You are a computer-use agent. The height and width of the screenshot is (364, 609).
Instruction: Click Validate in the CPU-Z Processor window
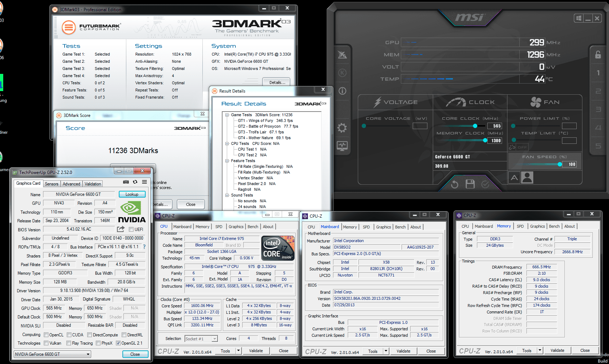256,351
